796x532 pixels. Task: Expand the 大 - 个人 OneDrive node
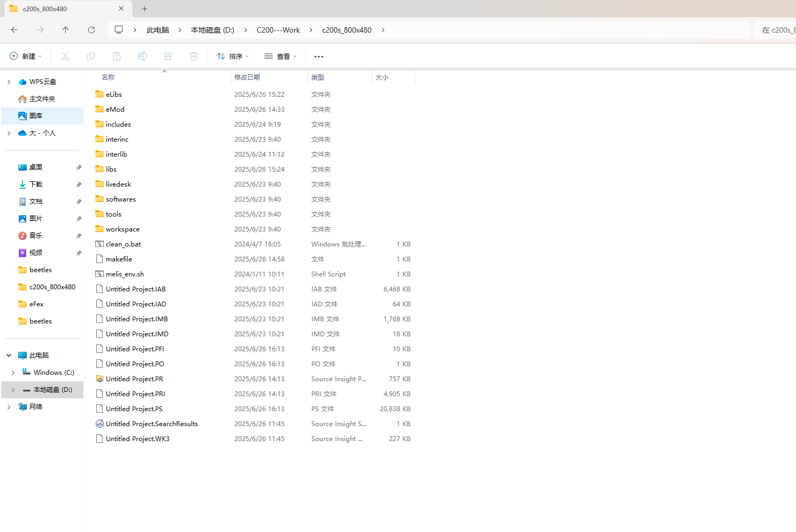(x=9, y=133)
